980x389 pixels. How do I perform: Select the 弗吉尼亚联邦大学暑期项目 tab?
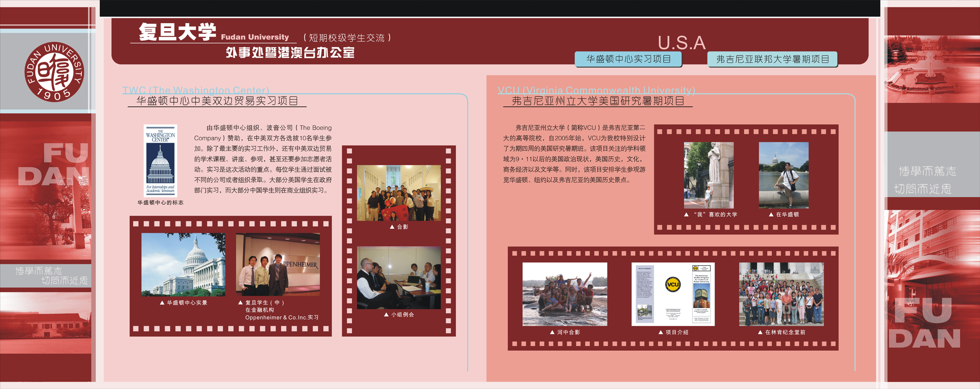coord(772,59)
